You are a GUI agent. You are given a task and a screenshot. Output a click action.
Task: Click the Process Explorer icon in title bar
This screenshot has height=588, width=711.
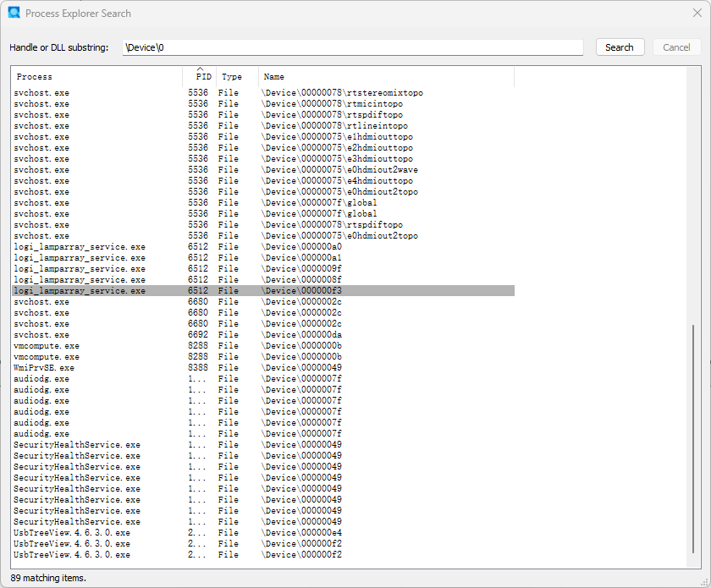point(14,13)
